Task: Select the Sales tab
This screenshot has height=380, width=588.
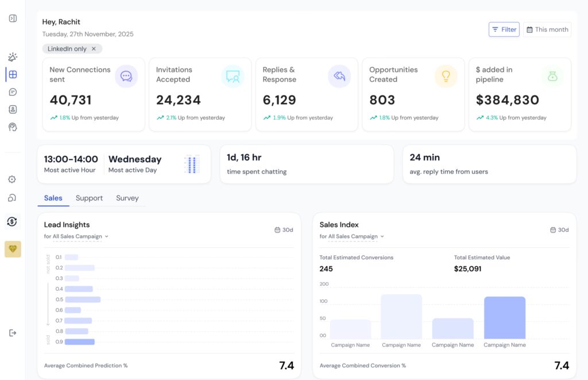Action: click(53, 198)
